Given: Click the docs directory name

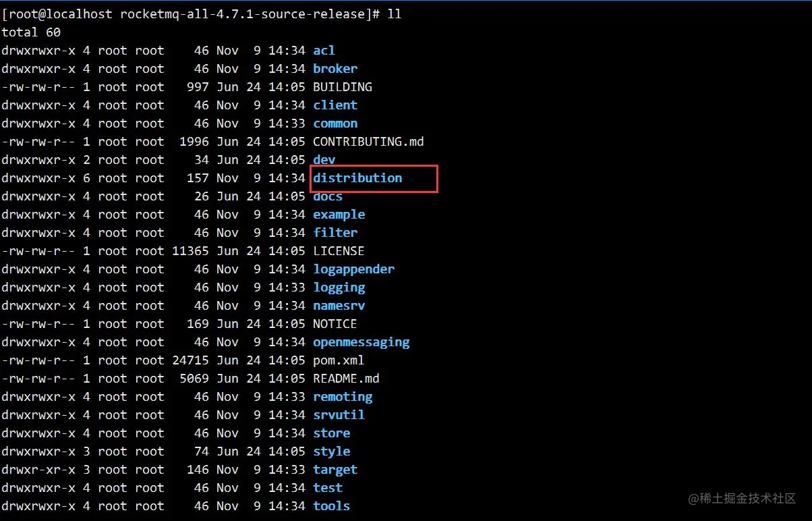Looking at the screenshot, I should pyautogui.click(x=328, y=196).
